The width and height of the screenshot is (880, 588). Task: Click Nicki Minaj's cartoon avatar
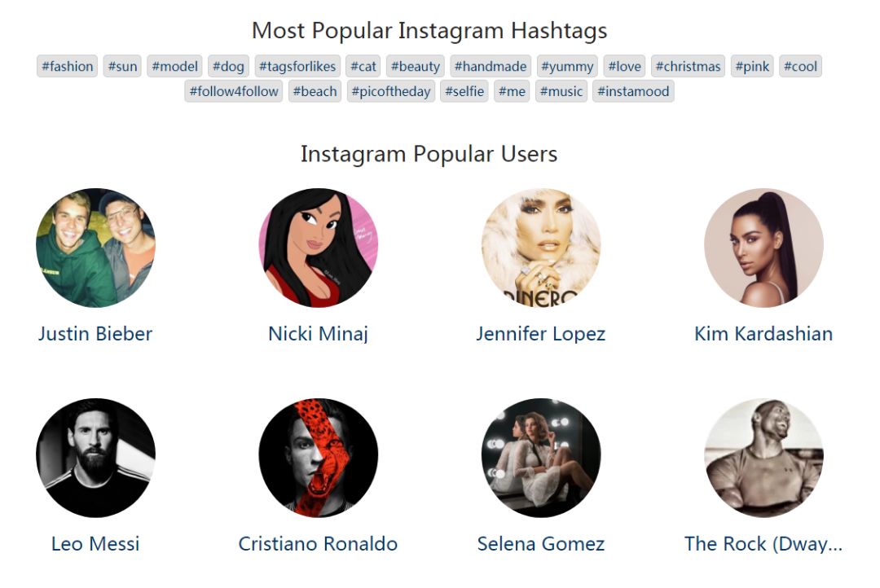[318, 248]
